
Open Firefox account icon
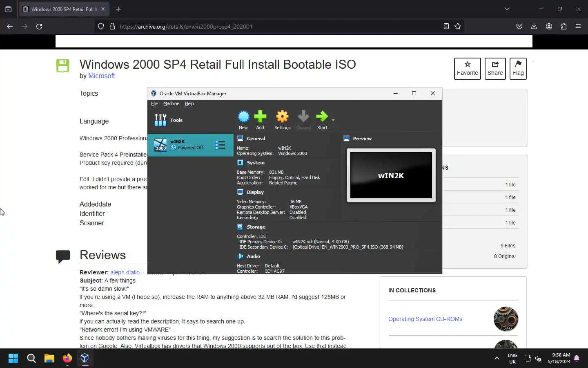[549, 26]
